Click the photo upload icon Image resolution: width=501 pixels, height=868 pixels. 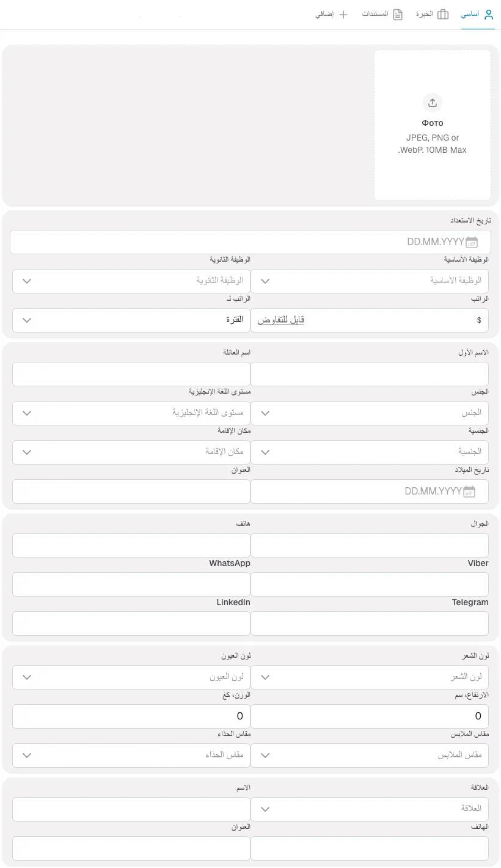pos(432,103)
